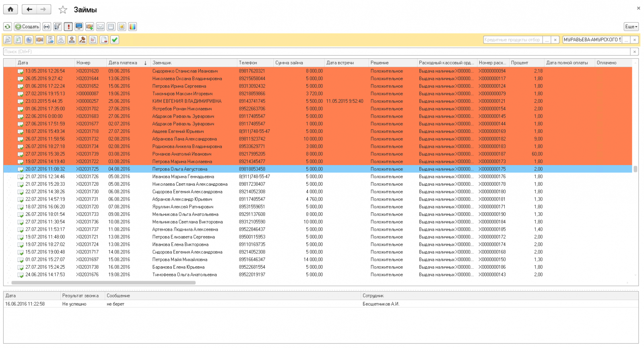Click meeting date 11.05.2015 9:52:40
The width and height of the screenshot is (644, 348).
[x=345, y=101]
